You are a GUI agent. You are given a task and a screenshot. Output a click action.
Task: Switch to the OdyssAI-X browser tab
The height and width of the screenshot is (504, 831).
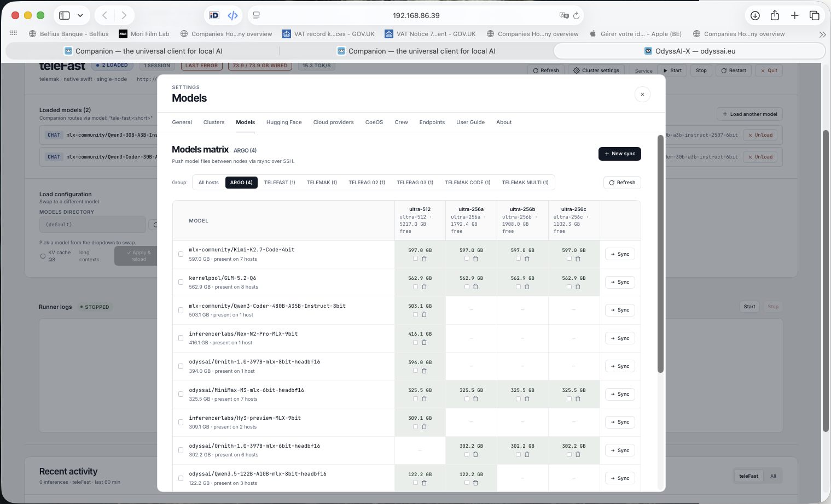(x=689, y=51)
